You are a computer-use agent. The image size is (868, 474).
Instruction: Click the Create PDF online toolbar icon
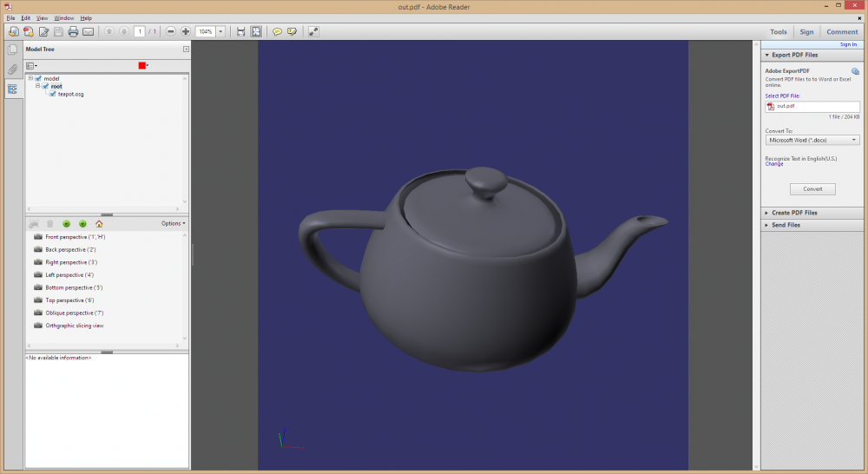click(13, 31)
